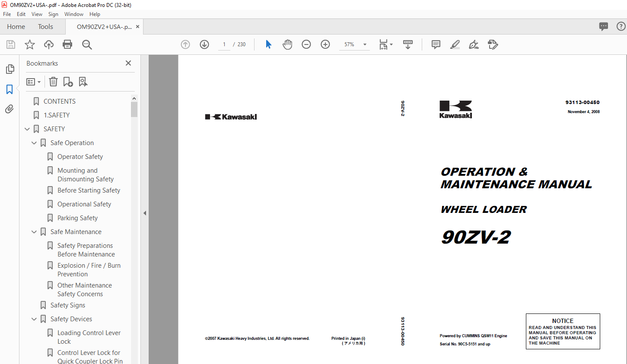Open the Sign menu

(x=53, y=14)
